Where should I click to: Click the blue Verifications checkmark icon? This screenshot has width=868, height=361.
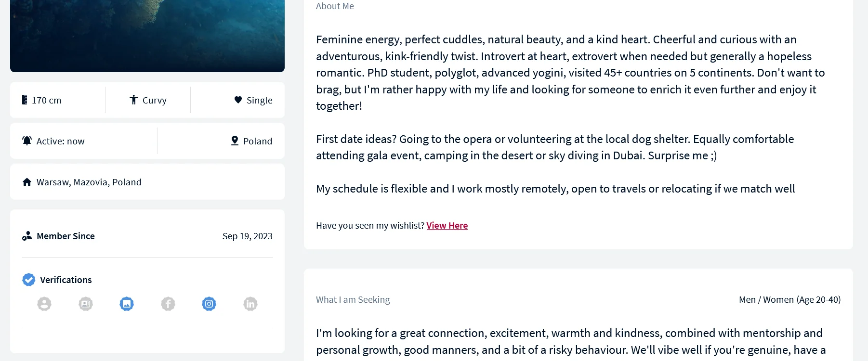29,280
